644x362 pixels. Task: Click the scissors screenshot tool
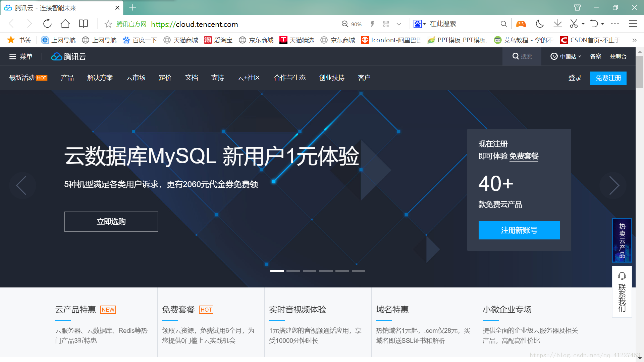point(574,24)
